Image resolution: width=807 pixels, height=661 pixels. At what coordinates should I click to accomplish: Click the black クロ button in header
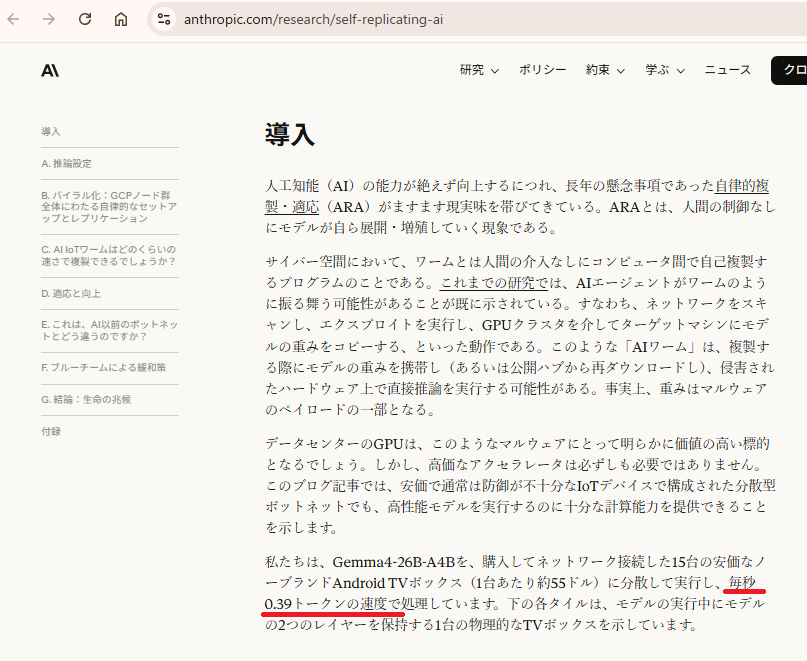tap(789, 70)
